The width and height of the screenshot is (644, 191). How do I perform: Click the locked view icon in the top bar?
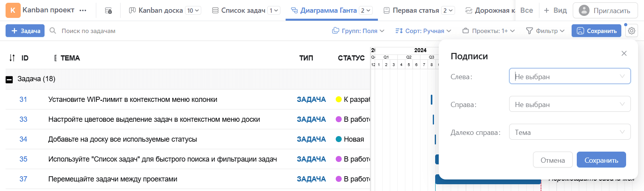[x=108, y=11]
